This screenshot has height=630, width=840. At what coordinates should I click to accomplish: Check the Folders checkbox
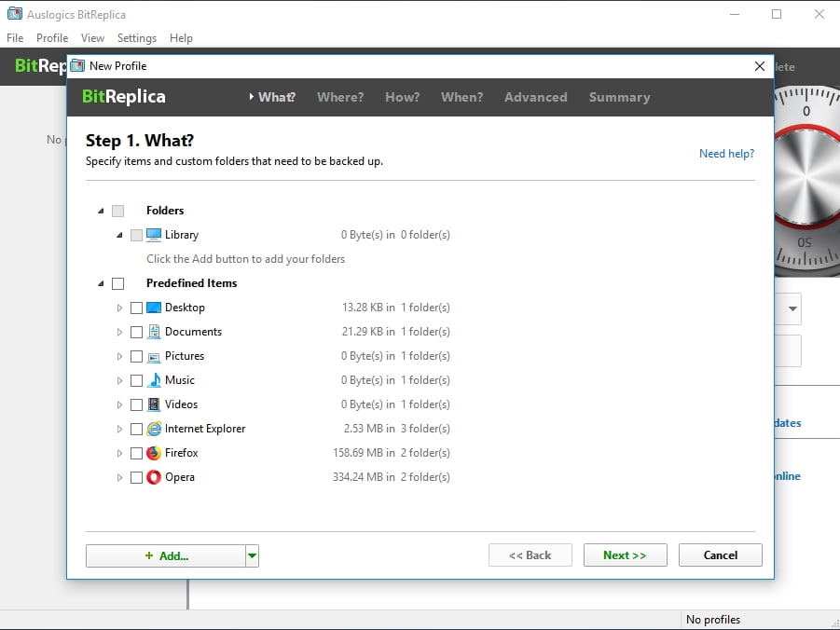tap(118, 211)
